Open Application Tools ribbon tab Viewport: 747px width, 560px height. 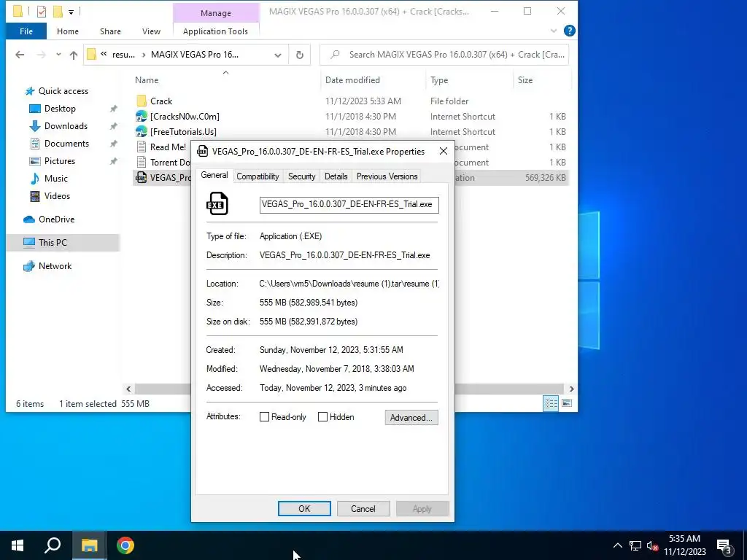(215, 31)
